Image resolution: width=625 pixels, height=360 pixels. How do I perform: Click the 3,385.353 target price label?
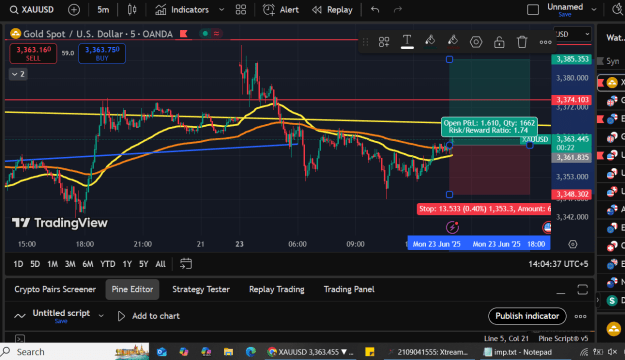pos(572,59)
